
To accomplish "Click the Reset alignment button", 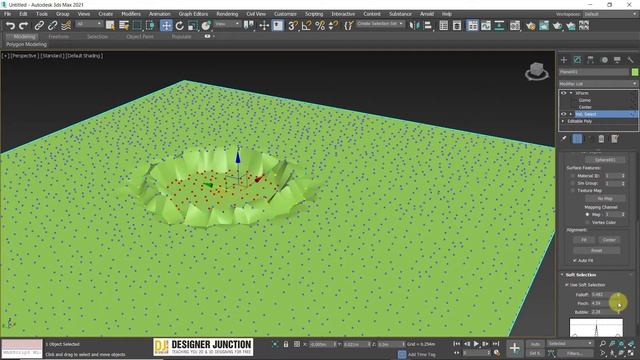I will [596, 250].
